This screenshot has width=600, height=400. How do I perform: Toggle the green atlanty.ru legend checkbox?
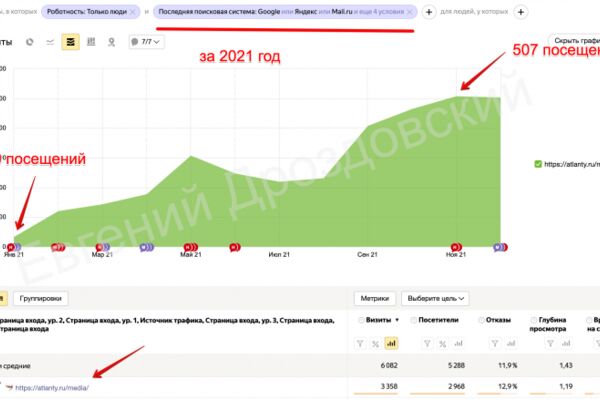click(538, 164)
